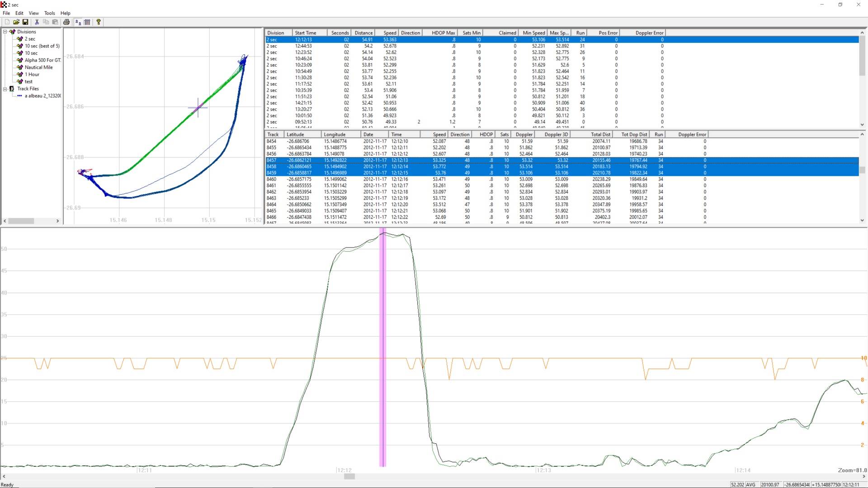Click the small icons list view toolbar icon

pos(78,22)
